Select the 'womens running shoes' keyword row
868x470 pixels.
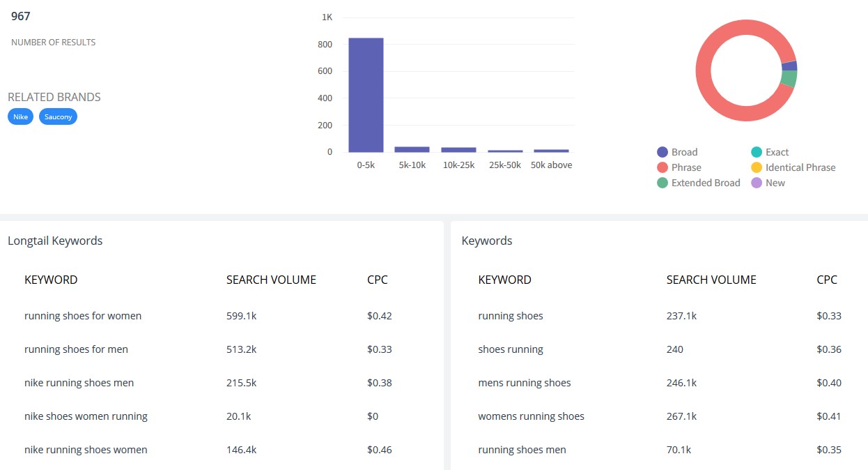(531, 416)
